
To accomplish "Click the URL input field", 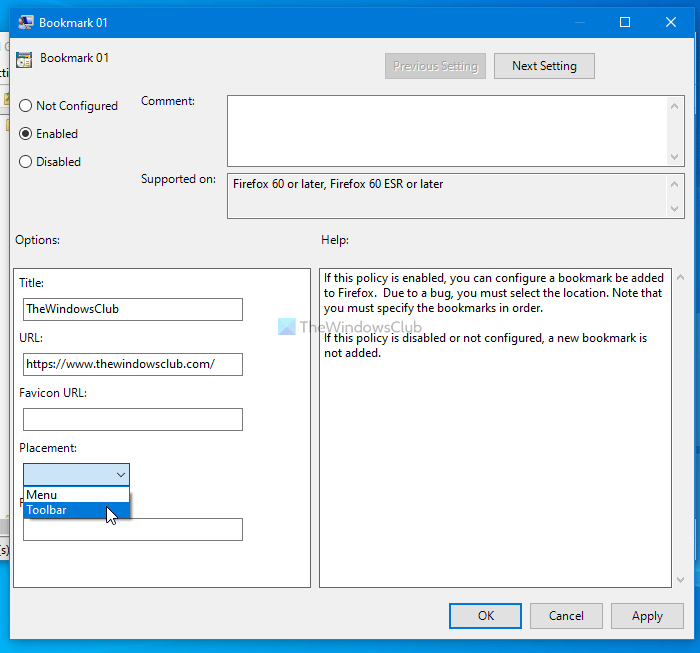I will click(133, 364).
